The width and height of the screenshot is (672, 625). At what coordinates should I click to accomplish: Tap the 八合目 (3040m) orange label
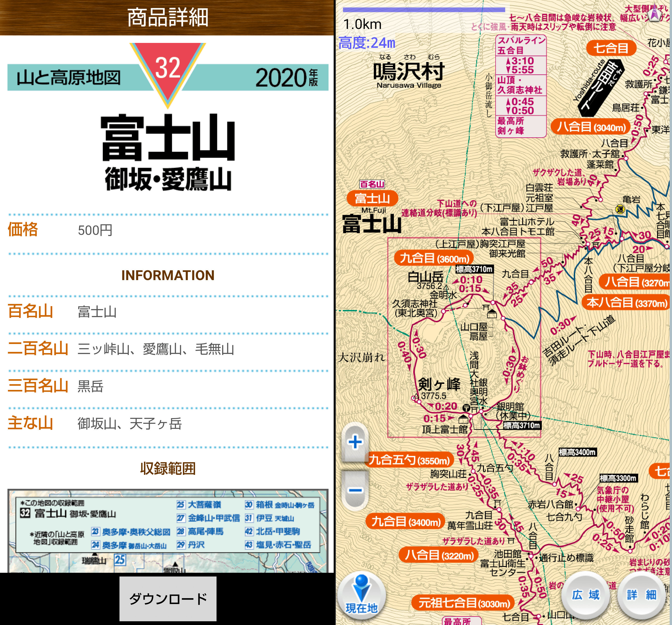591,127
